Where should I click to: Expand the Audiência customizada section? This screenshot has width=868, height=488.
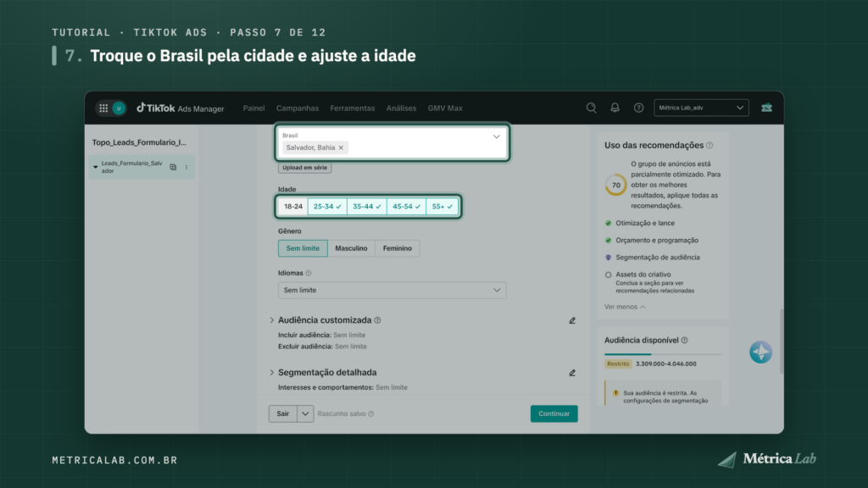pos(272,320)
